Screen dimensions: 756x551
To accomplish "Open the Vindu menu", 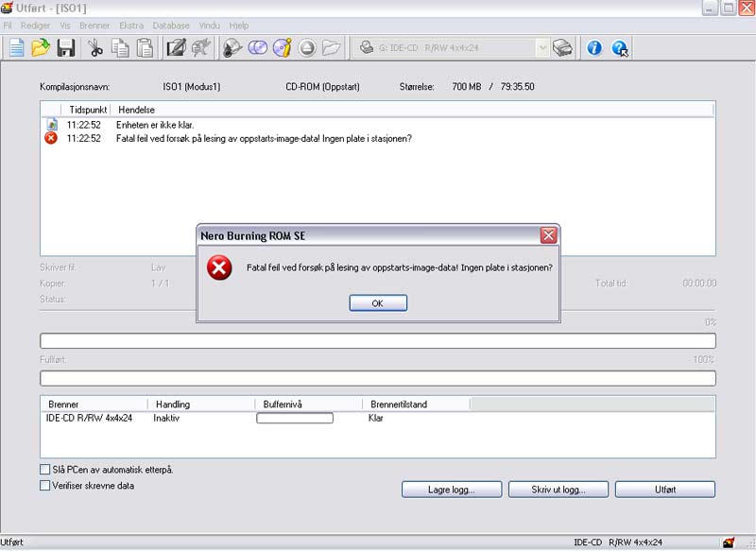I will (x=209, y=26).
